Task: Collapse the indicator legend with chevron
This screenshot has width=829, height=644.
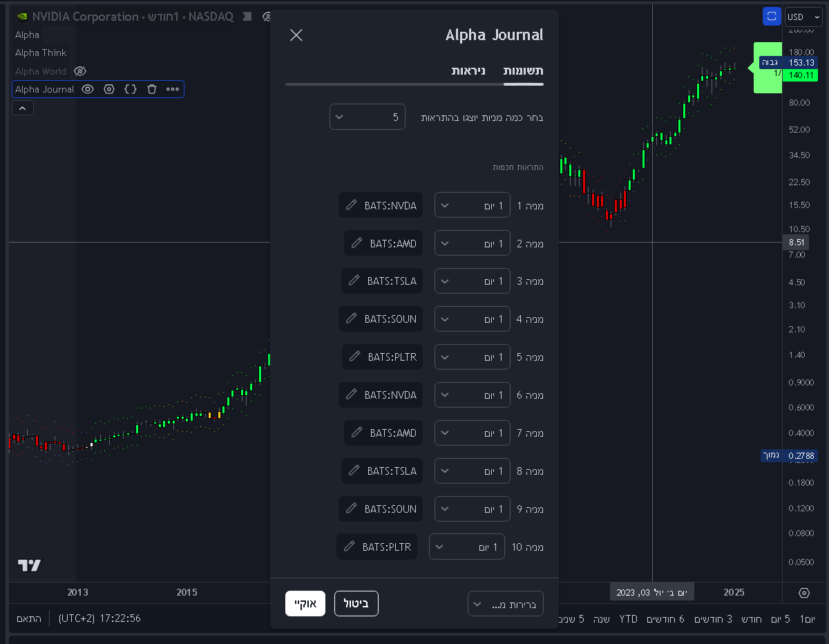Action: tap(22, 108)
